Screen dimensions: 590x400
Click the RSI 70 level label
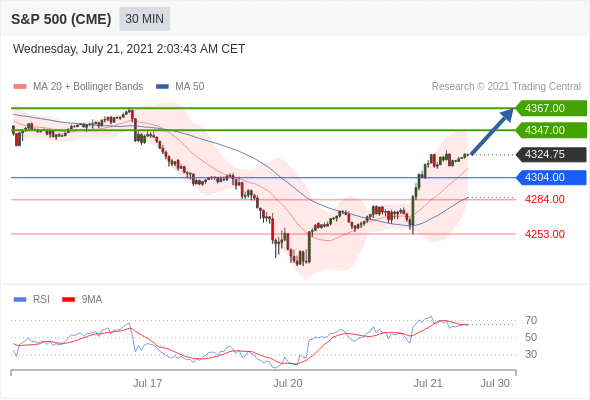point(531,321)
